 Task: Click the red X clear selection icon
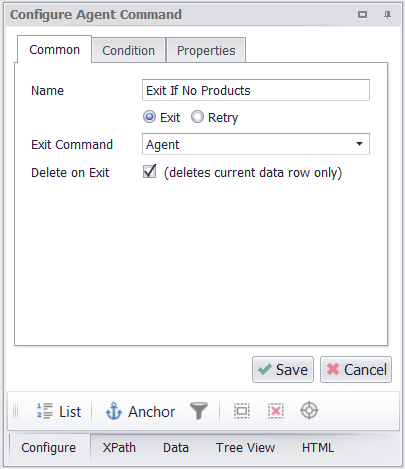[x=276, y=411]
